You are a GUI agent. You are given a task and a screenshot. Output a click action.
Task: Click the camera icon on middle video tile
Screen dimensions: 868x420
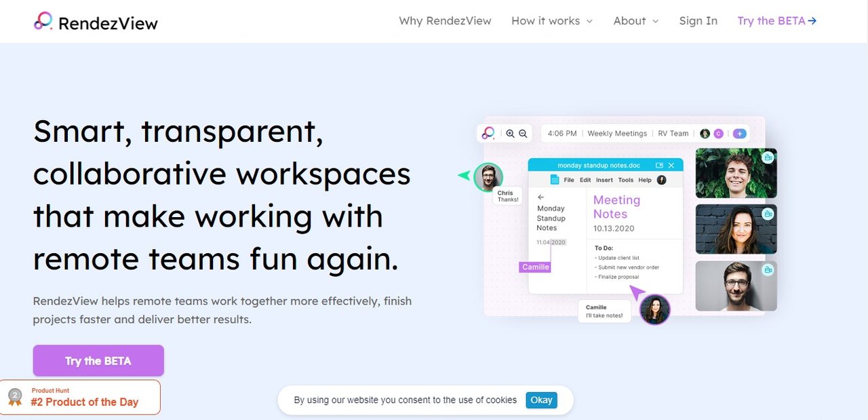(x=768, y=214)
